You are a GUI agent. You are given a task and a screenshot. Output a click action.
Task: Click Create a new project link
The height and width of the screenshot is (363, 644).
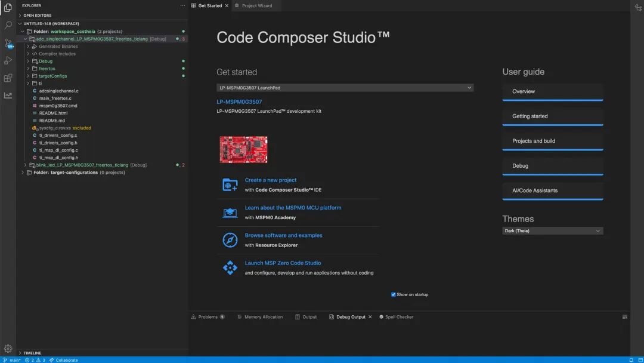click(271, 180)
